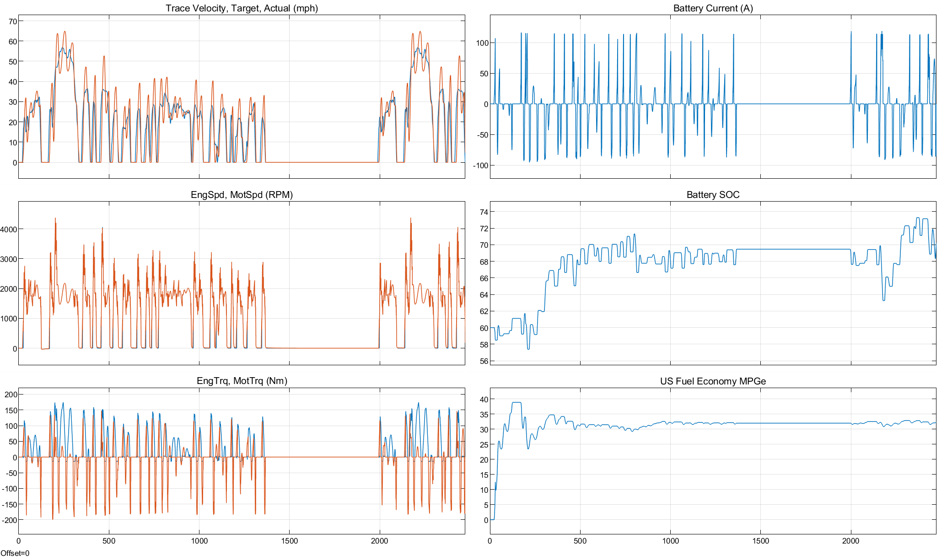The height and width of the screenshot is (560, 947).
Task: Click the Offset=0 status text
Action: coord(15,553)
